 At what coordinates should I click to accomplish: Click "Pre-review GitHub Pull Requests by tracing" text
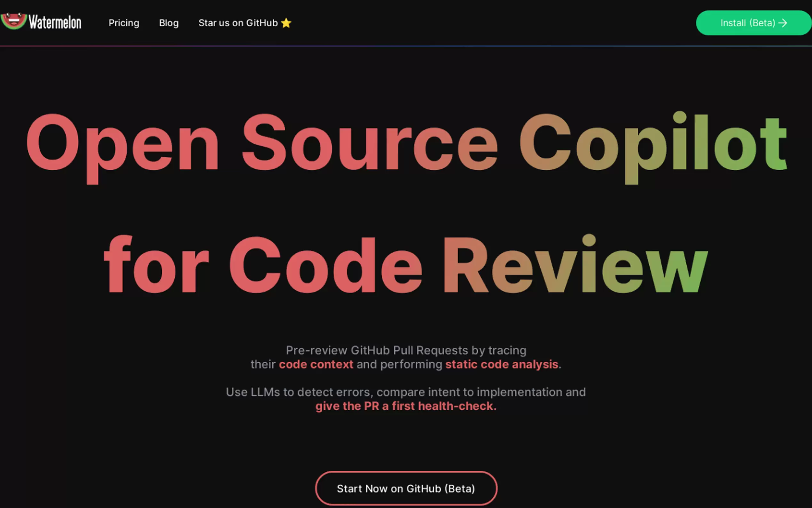406,350
